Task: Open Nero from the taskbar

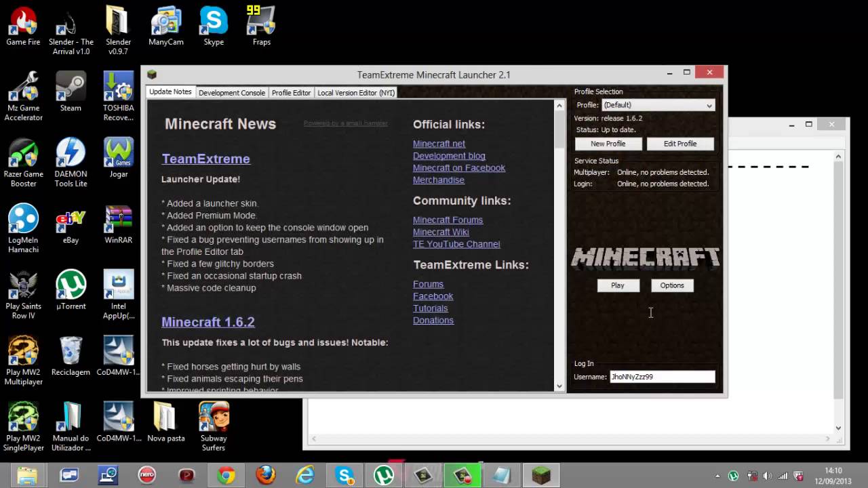Action: coord(146,475)
